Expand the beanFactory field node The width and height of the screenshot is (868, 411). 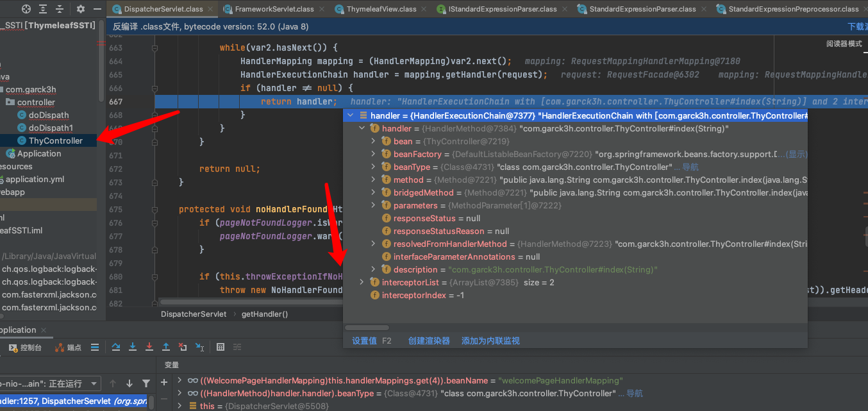(x=374, y=154)
